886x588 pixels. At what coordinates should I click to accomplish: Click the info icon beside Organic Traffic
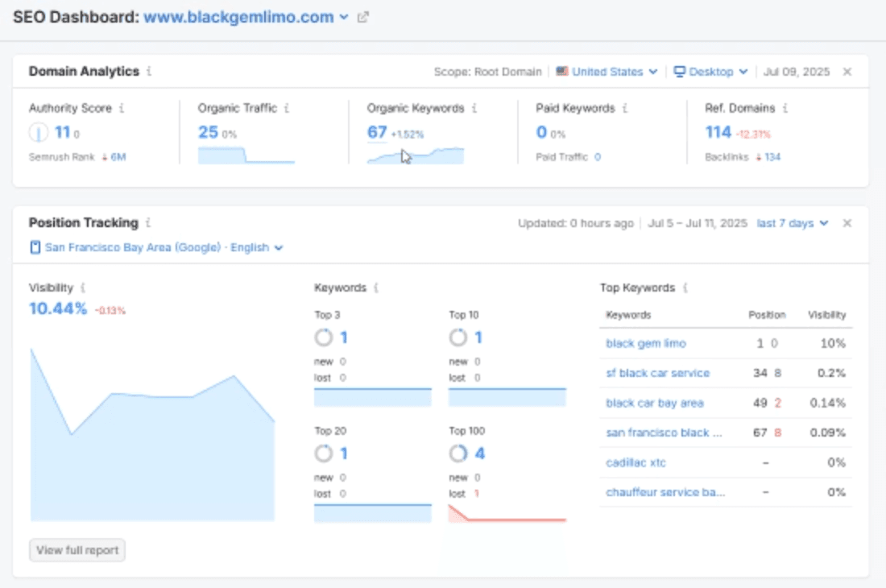click(287, 108)
